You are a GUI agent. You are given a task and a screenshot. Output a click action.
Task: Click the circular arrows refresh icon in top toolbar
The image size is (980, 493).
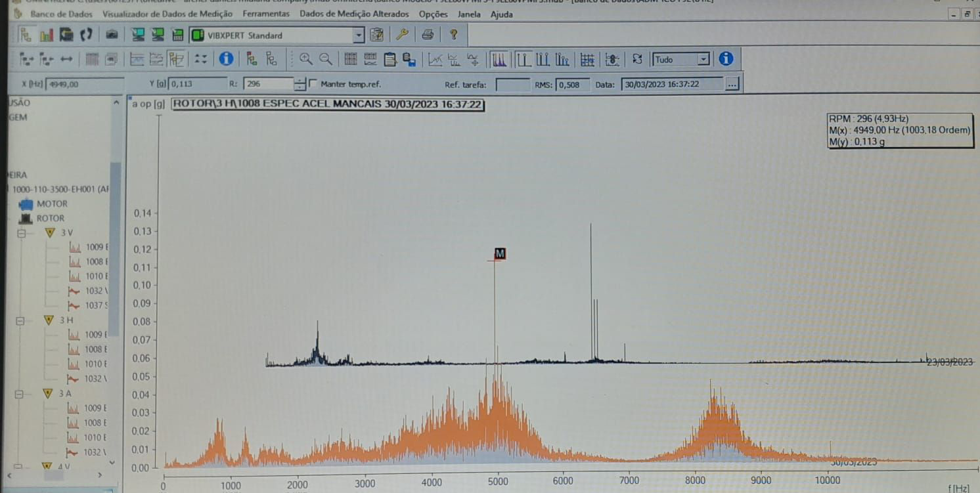(86, 35)
